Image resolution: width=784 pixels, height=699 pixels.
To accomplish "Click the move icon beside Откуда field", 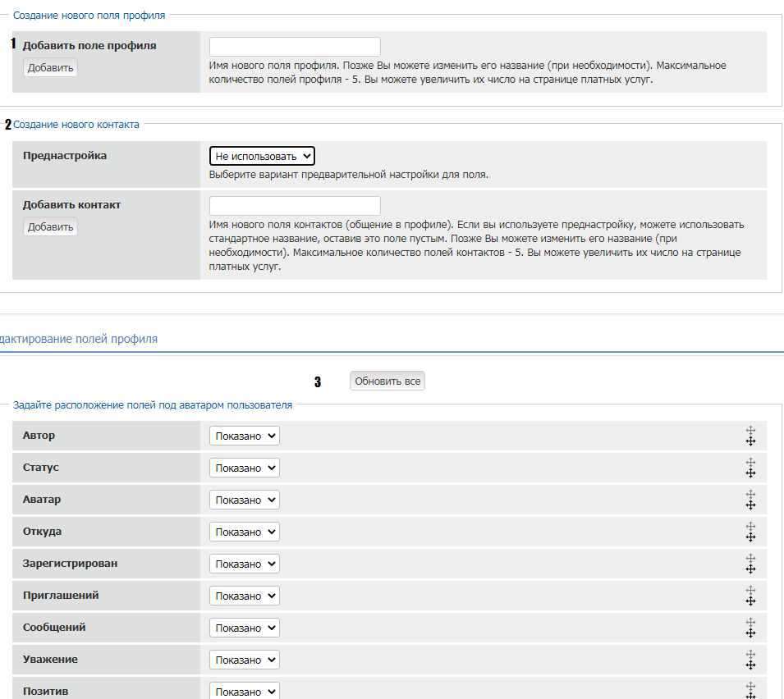I will point(750,532).
